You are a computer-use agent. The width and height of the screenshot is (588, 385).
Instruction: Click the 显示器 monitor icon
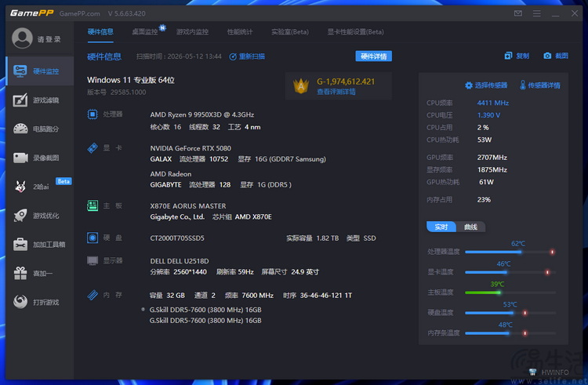[93, 260]
